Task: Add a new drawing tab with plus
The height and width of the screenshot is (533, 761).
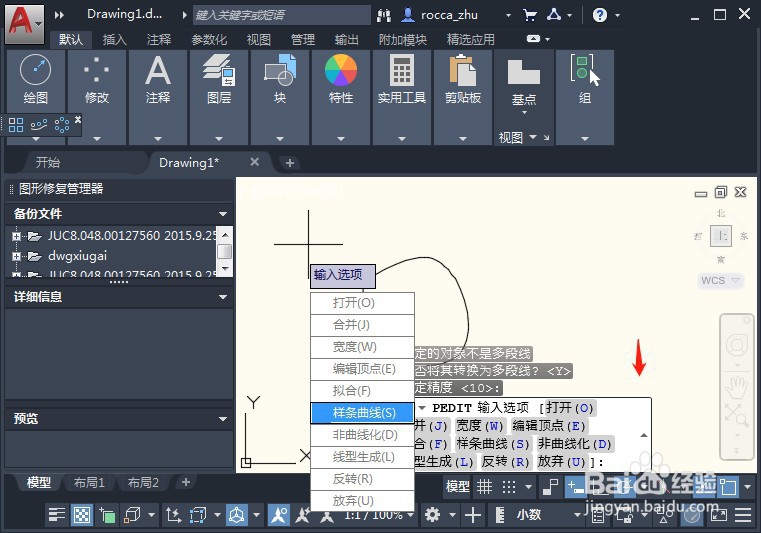Action: point(290,163)
